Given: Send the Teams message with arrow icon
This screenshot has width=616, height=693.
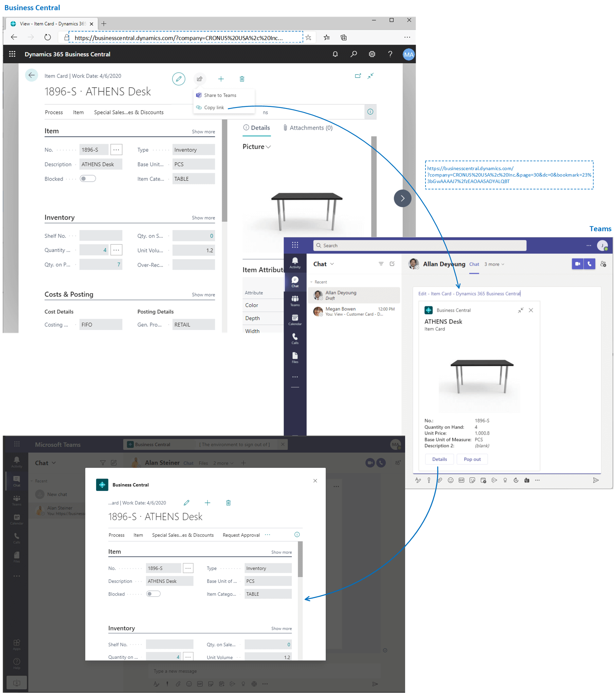Looking at the screenshot, I should click(x=596, y=480).
